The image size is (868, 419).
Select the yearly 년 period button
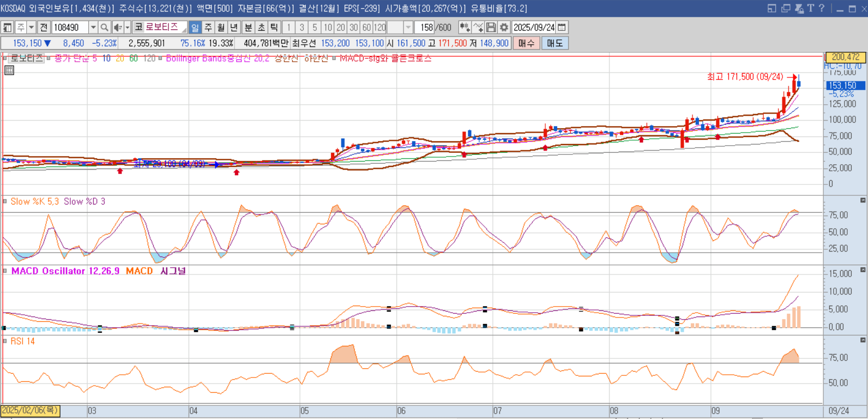234,27
